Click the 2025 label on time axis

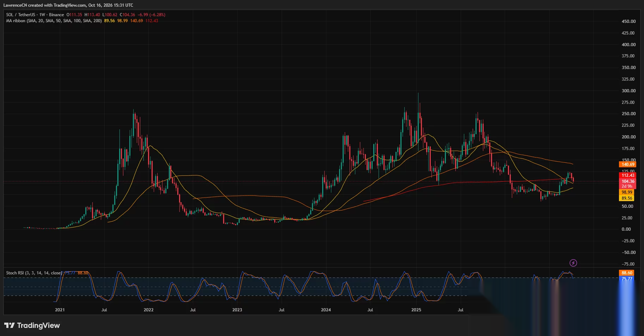pos(416,310)
